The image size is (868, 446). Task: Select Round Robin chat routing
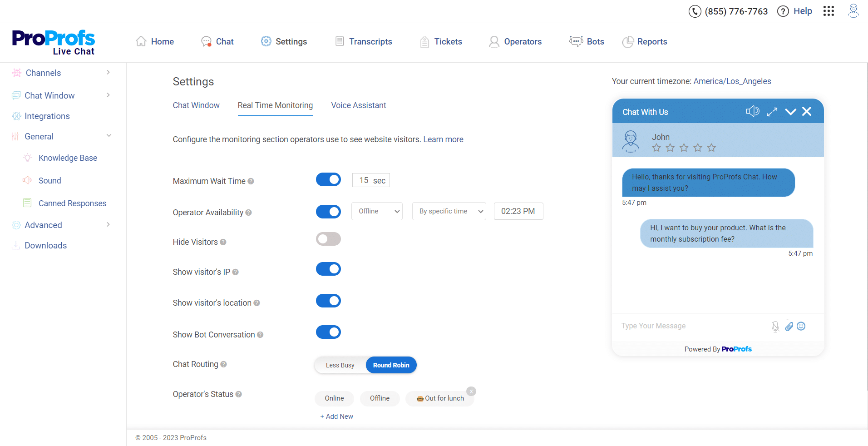click(391, 365)
